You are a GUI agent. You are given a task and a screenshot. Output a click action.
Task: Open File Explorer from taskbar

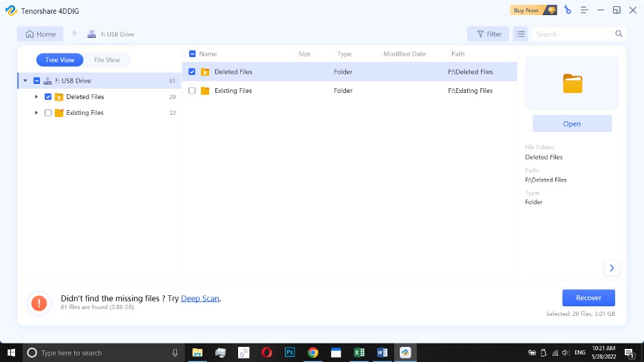tap(197, 352)
